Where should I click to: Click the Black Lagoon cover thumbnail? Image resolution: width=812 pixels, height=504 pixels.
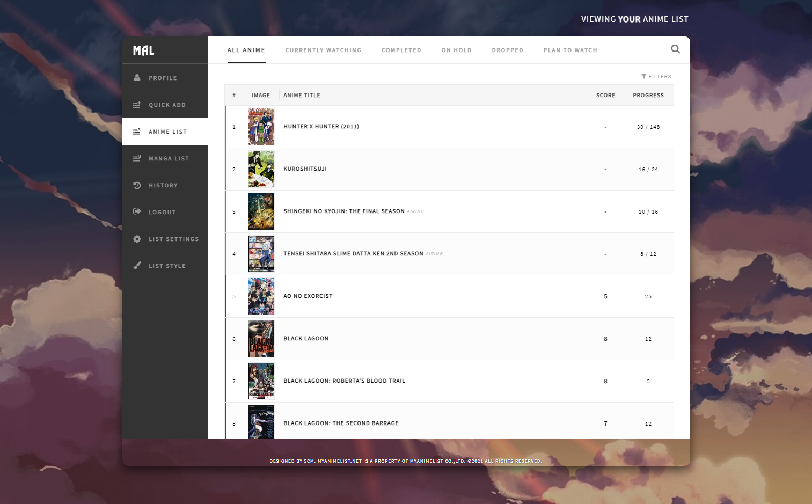tap(261, 339)
